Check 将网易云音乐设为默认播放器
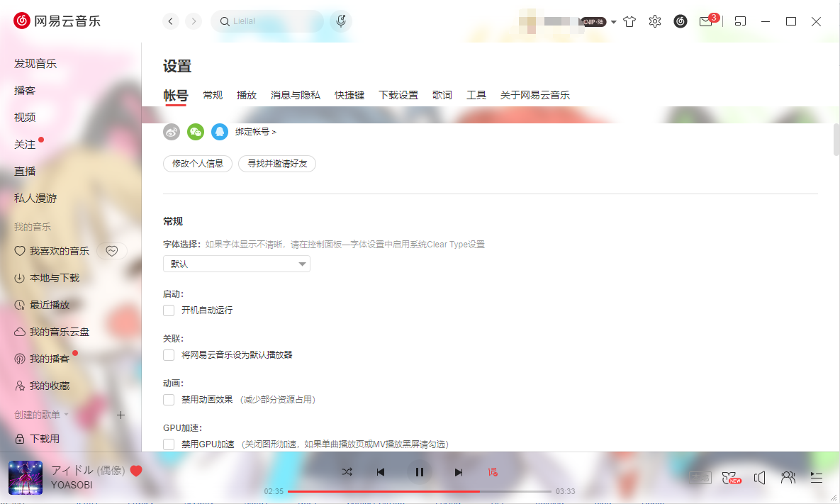The width and height of the screenshot is (840, 504). [x=168, y=354]
